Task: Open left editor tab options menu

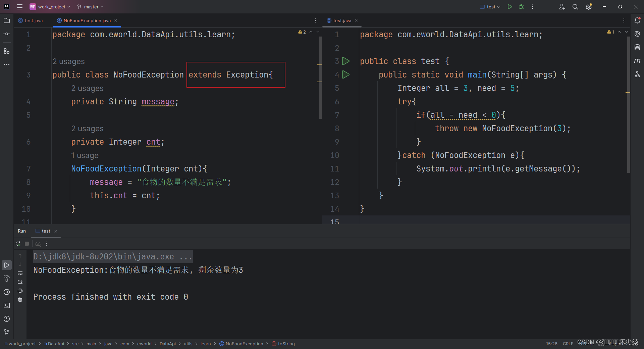Action: 316,20
